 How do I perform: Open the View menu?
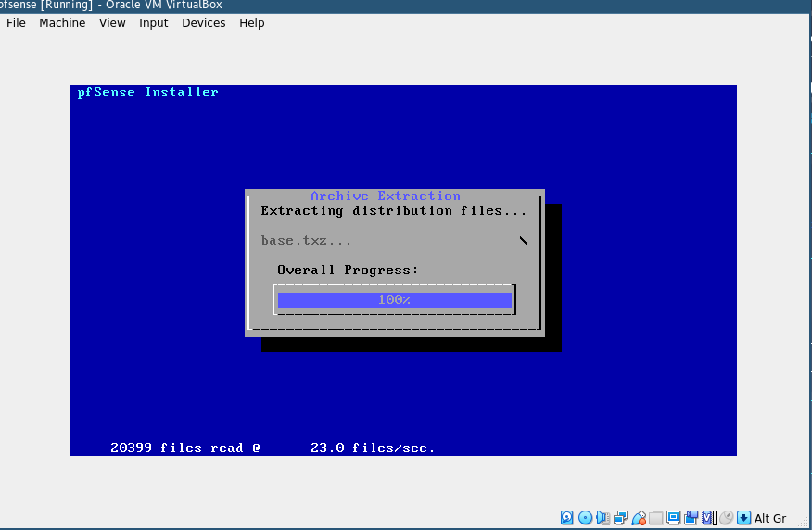(112, 23)
